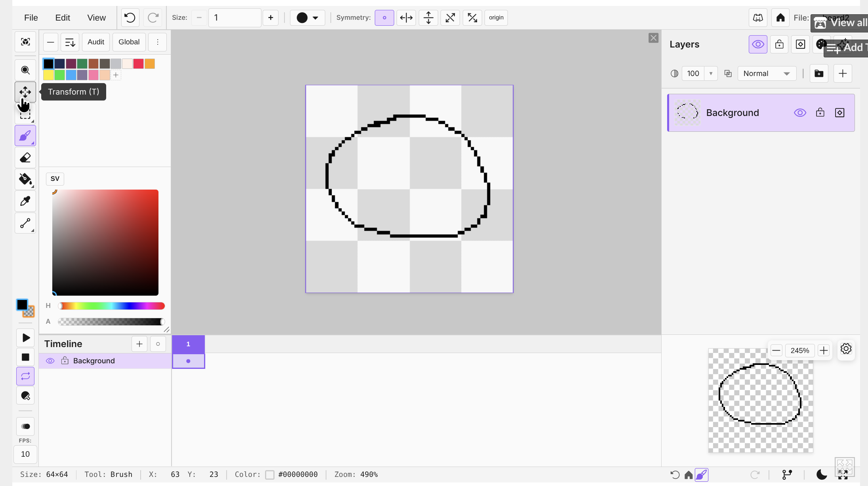Select the Paint Bucket fill tool

pyautogui.click(x=25, y=179)
